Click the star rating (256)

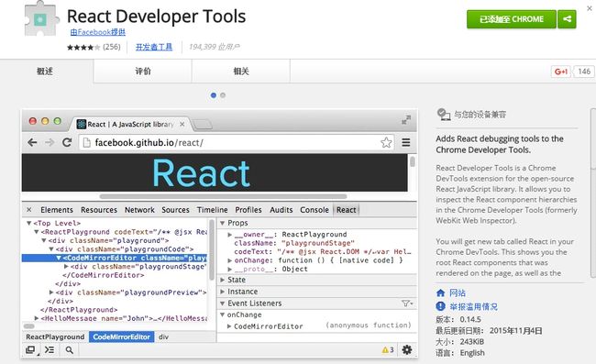[94, 47]
